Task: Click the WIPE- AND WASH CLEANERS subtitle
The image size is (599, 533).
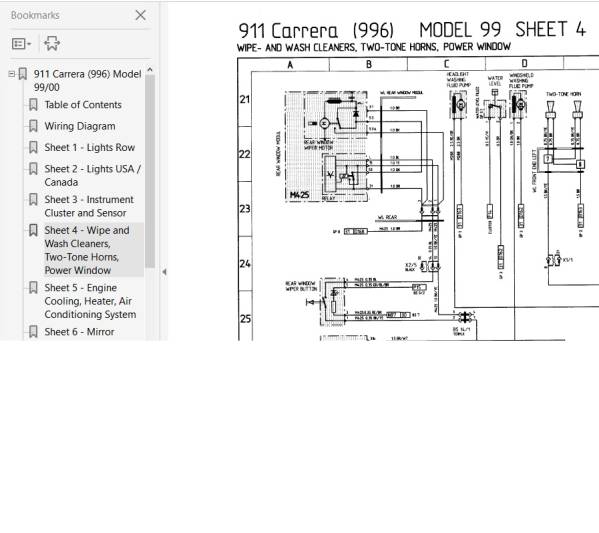Action: pos(374,47)
